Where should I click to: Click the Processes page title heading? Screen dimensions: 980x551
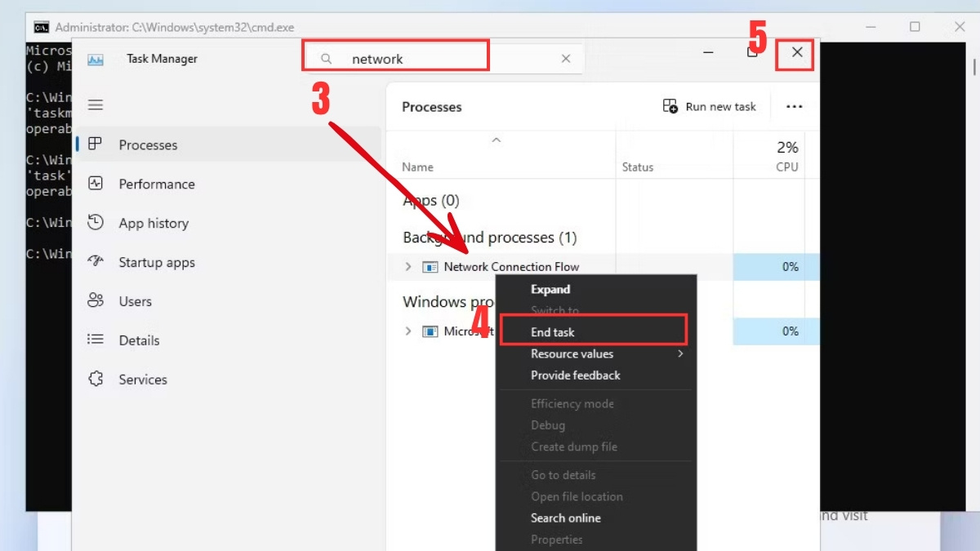[432, 107]
